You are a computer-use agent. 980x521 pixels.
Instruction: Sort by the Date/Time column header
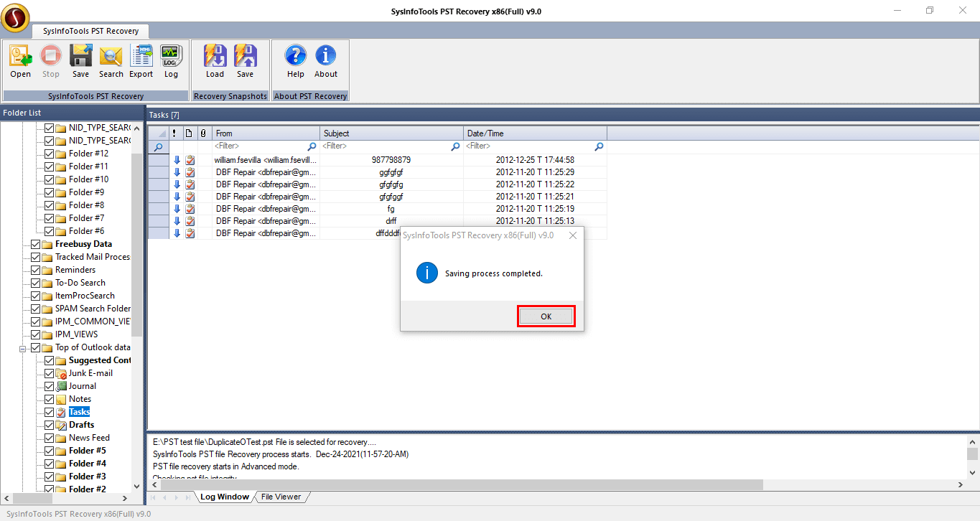(x=536, y=133)
